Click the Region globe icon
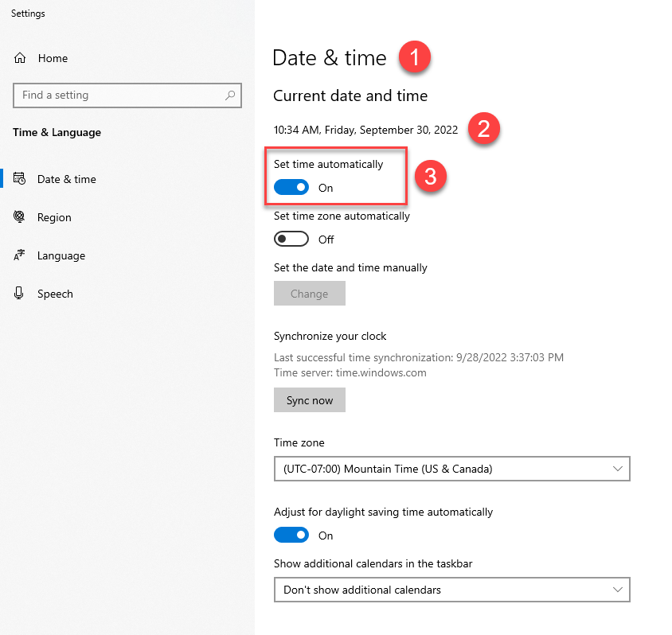 coord(19,216)
